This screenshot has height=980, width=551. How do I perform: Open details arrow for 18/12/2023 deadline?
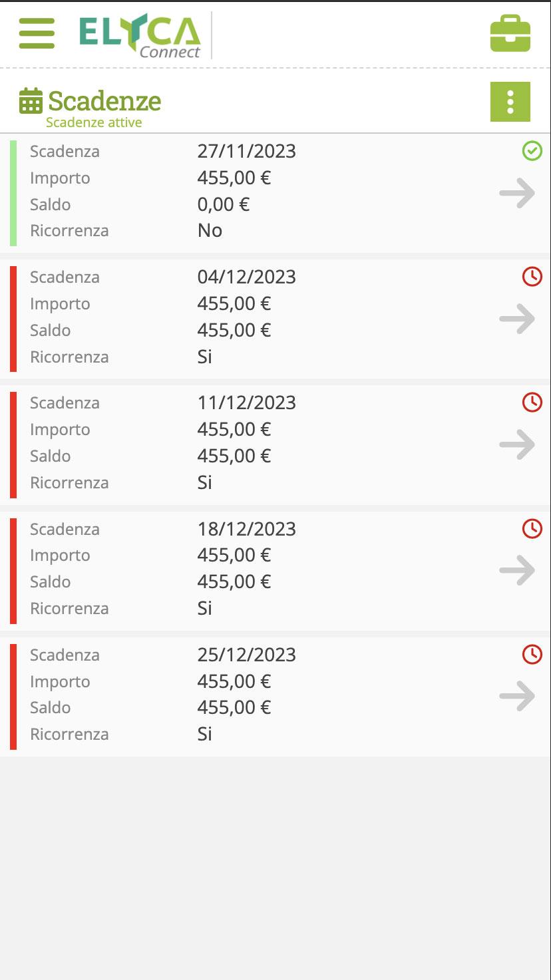(x=517, y=571)
